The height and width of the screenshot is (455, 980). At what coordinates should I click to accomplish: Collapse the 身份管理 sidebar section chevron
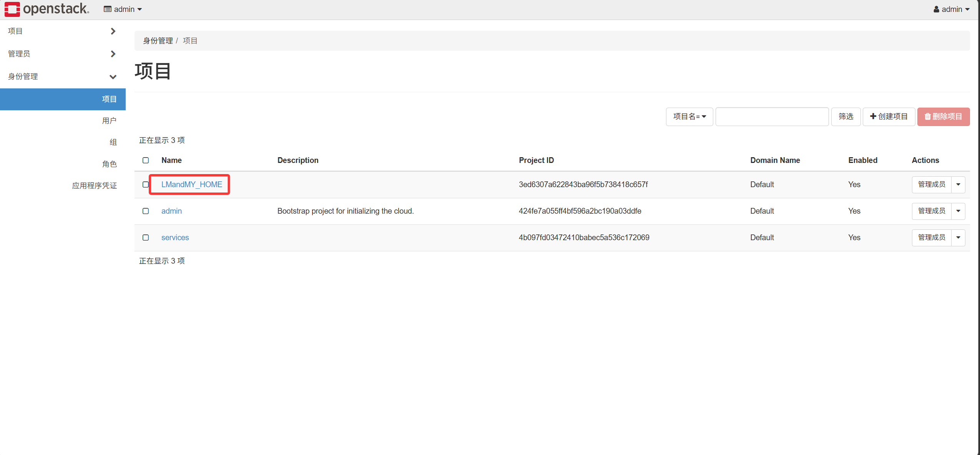113,77
